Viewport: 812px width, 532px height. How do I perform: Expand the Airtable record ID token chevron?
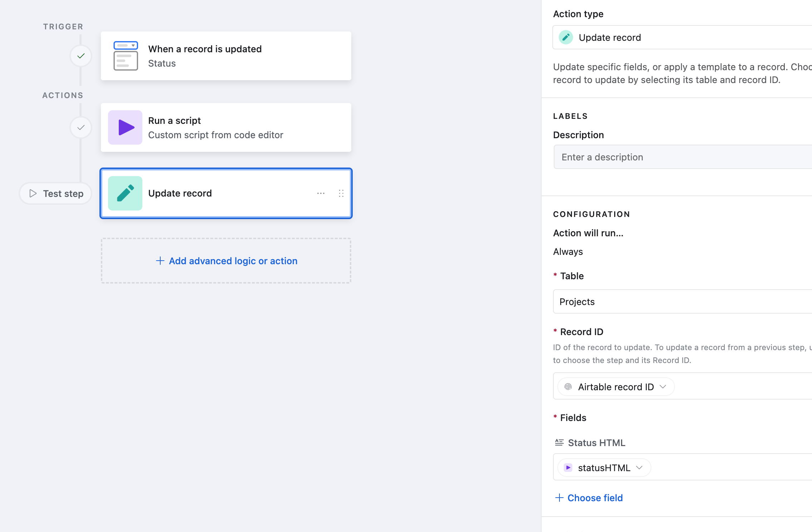[x=663, y=387]
